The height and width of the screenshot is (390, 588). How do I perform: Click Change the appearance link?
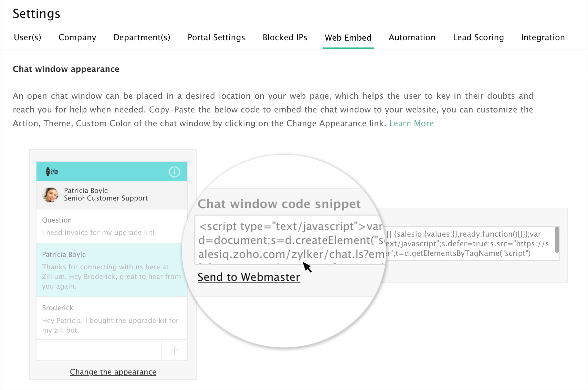click(x=113, y=372)
